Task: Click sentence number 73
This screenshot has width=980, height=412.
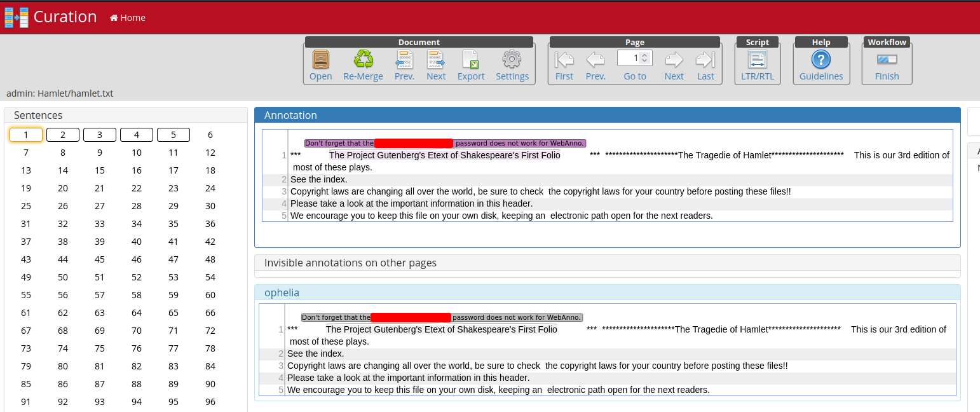Action: [x=26, y=348]
